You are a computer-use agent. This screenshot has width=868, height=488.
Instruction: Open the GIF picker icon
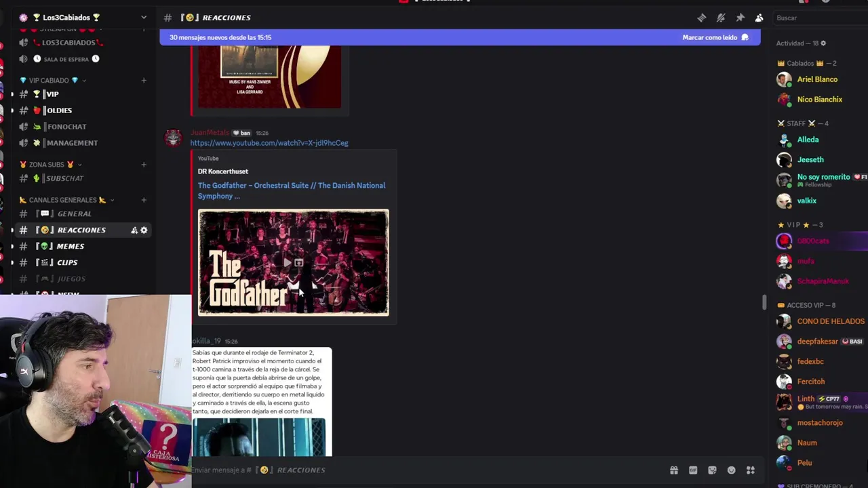pyautogui.click(x=693, y=470)
